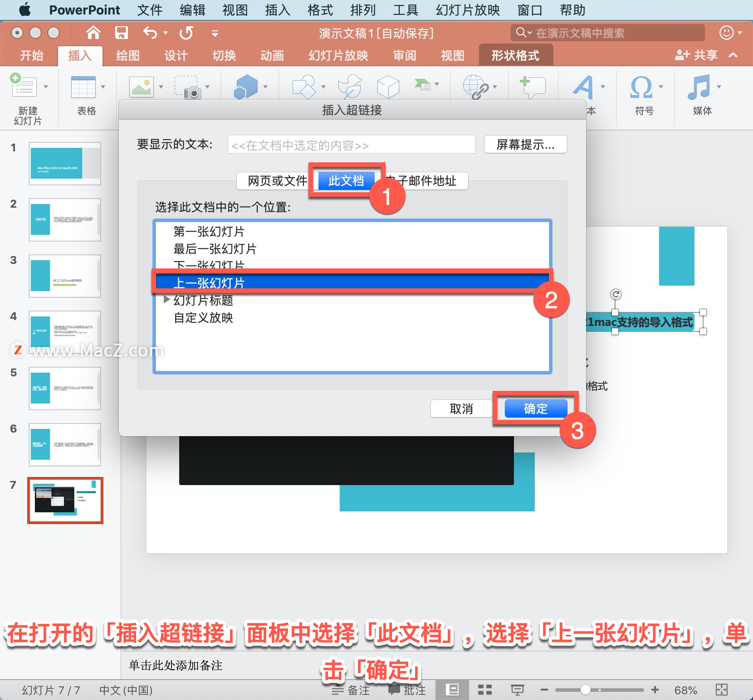Click the Save icon in title bar
This screenshot has height=700, width=753.
click(121, 33)
